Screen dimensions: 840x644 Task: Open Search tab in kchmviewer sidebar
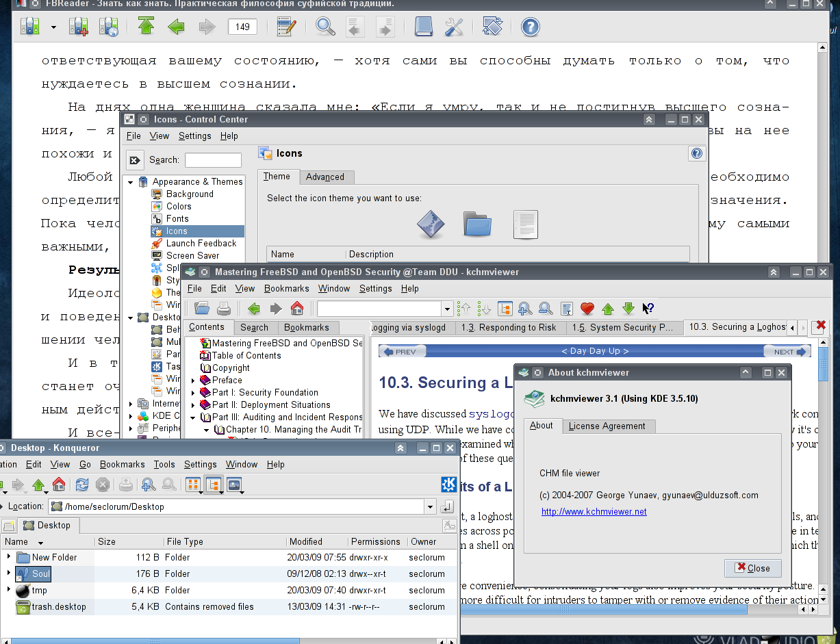254,327
